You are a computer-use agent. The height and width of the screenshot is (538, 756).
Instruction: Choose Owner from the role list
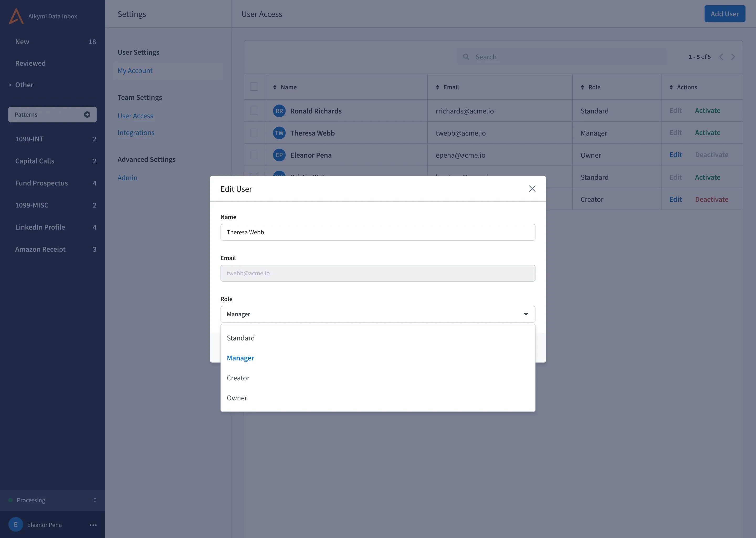pyautogui.click(x=378, y=398)
